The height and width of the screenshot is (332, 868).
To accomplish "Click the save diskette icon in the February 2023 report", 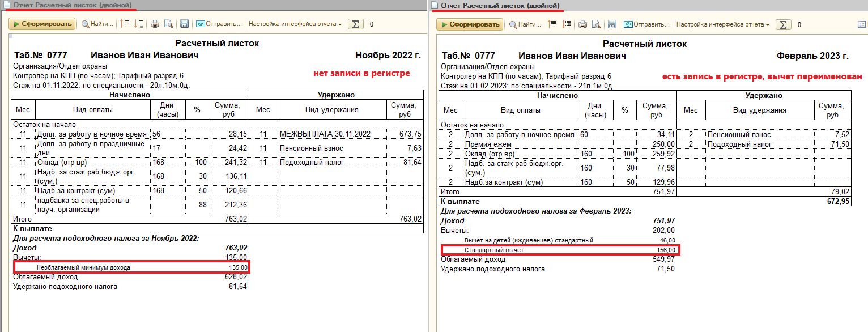I will (612, 24).
